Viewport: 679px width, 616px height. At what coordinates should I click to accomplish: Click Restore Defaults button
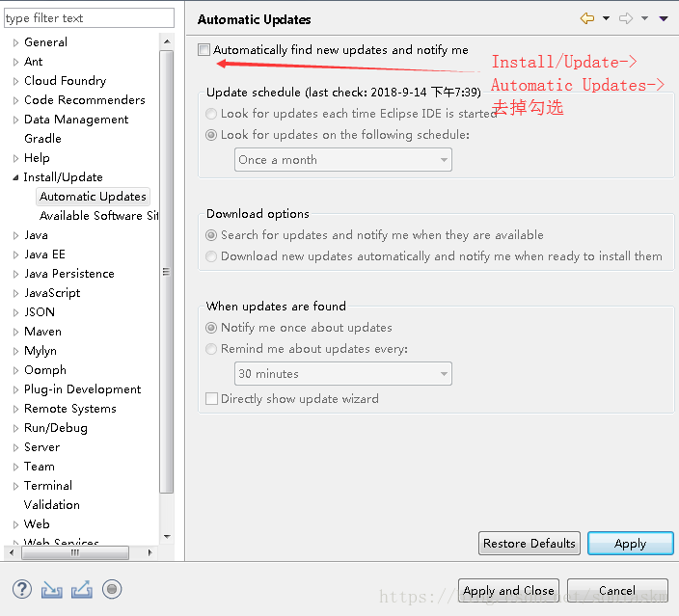(530, 544)
